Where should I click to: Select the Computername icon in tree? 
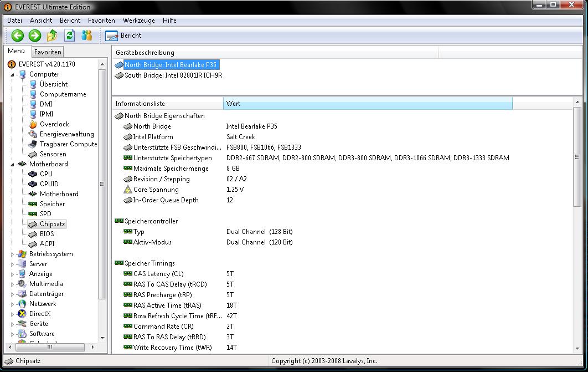[33, 94]
